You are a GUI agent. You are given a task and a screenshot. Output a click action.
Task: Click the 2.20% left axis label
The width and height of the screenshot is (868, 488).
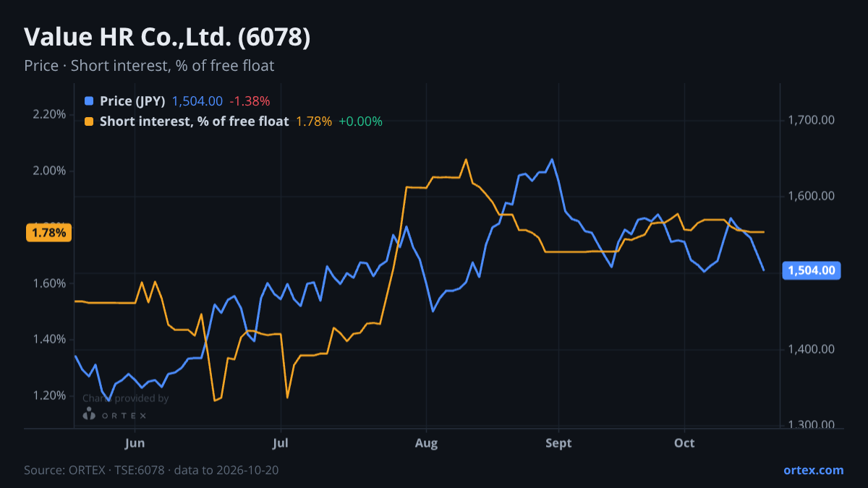[49, 114]
